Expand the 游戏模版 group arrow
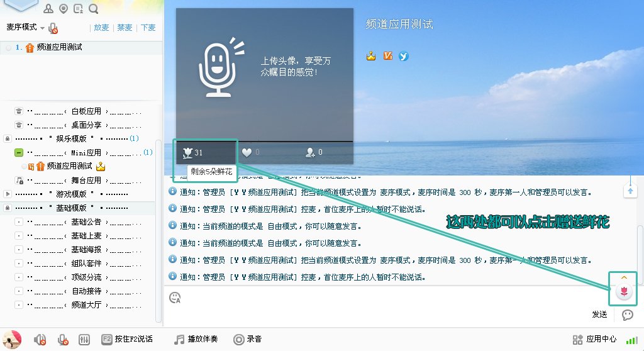 [x=8, y=194]
